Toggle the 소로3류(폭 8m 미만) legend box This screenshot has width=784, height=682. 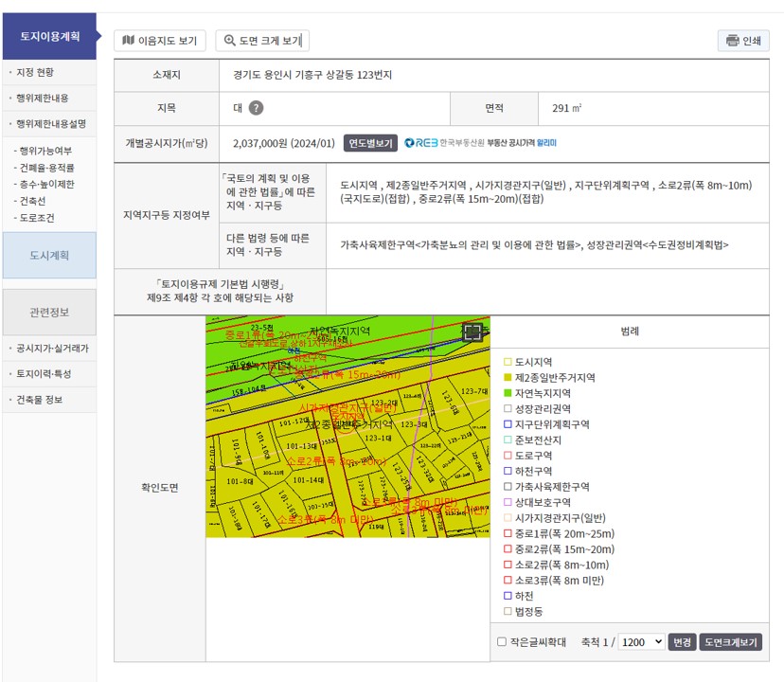click(508, 580)
